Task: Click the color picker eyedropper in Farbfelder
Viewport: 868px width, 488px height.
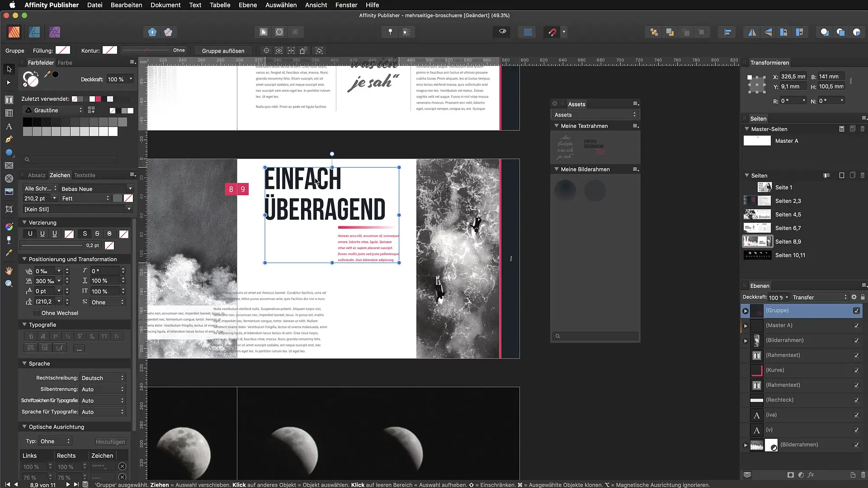Action: (x=47, y=75)
